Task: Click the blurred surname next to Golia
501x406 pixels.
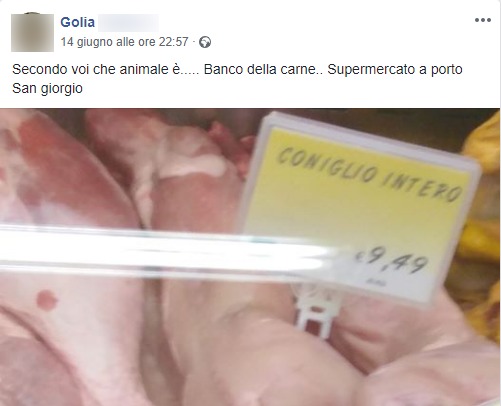Action: (x=128, y=23)
